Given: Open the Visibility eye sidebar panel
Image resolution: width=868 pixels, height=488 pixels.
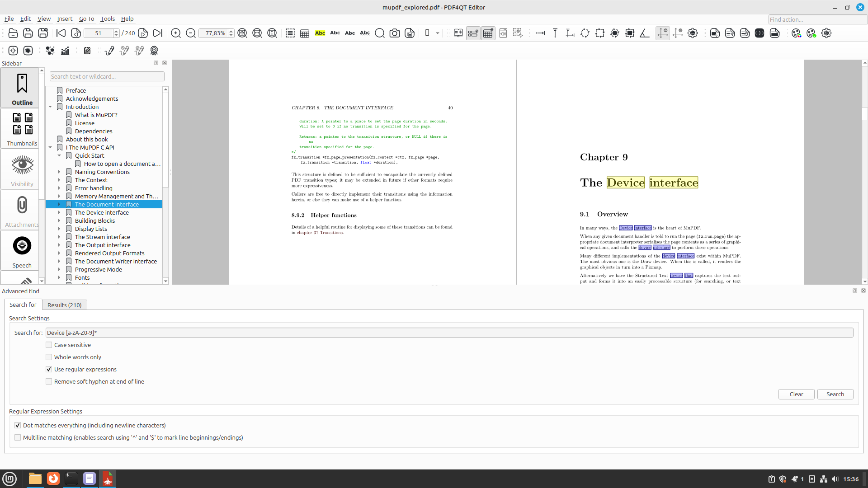Looking at the screenshot, I should (22, 169).
